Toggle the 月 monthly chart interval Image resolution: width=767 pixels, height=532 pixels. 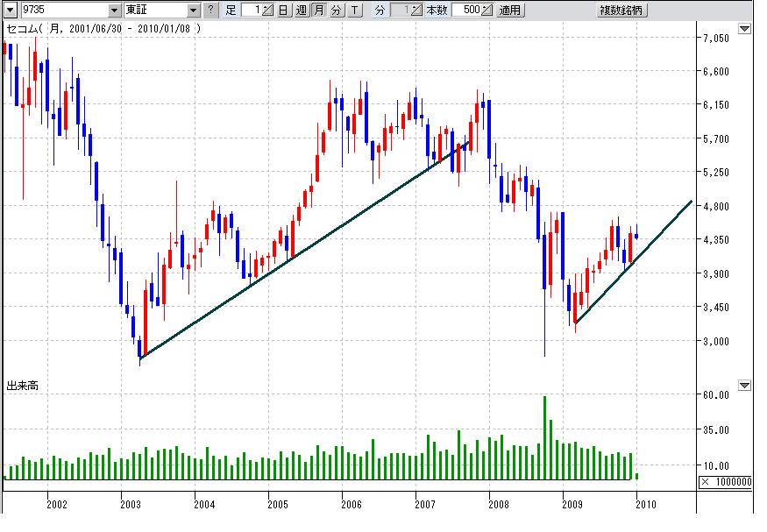point(318,11)
